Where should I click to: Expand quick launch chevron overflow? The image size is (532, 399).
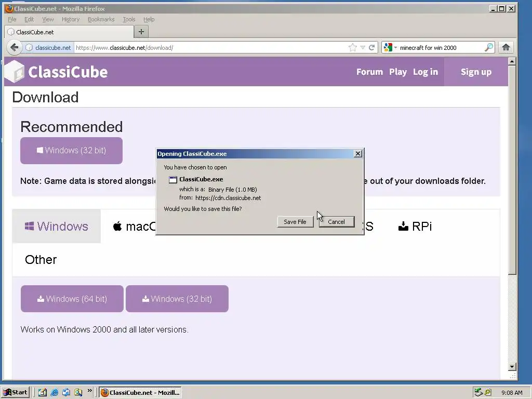tap(89, 391)
